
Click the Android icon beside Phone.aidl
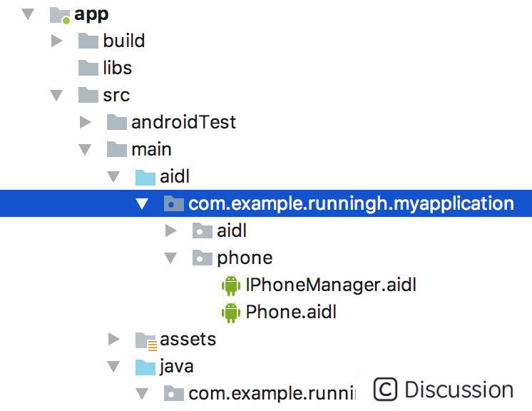(x=231, y=313)
